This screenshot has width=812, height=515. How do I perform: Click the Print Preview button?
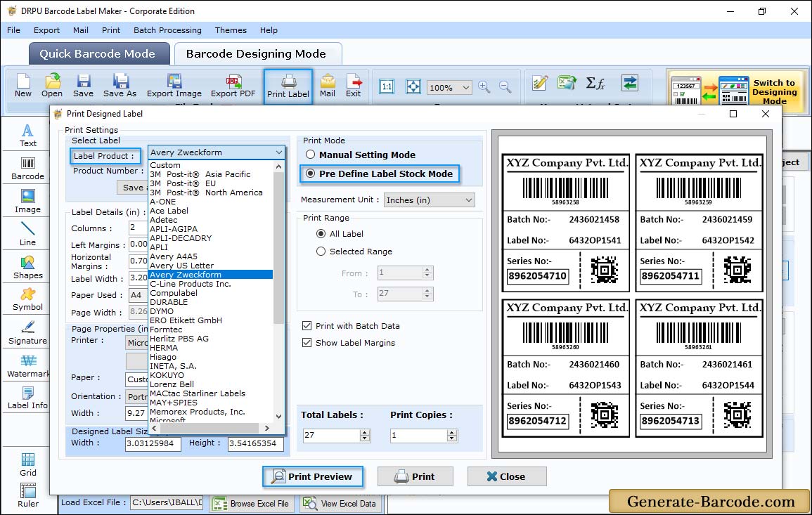pyautogui.click(x=313, y=476)
